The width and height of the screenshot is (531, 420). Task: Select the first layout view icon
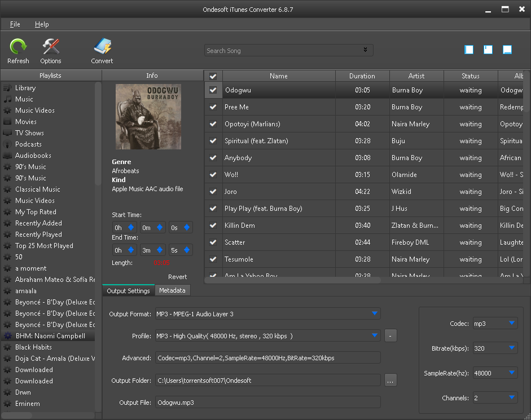click(469, 50)
